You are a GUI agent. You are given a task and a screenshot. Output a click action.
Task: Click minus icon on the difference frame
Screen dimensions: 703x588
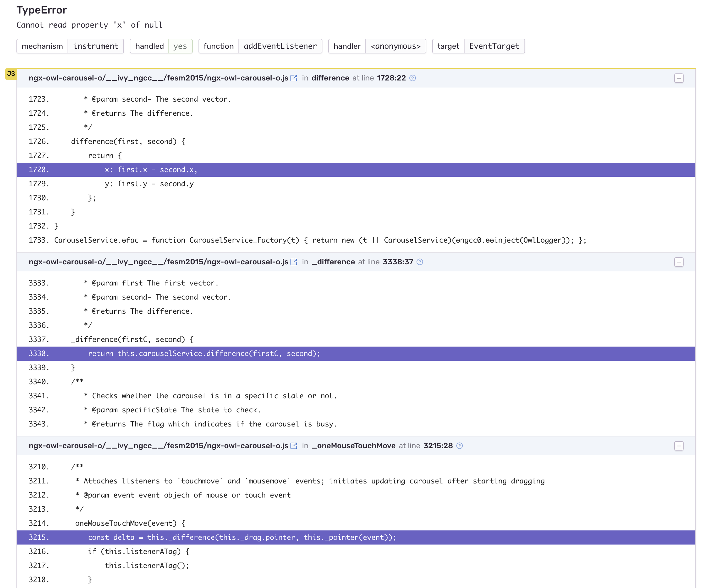tap(679, 78)
